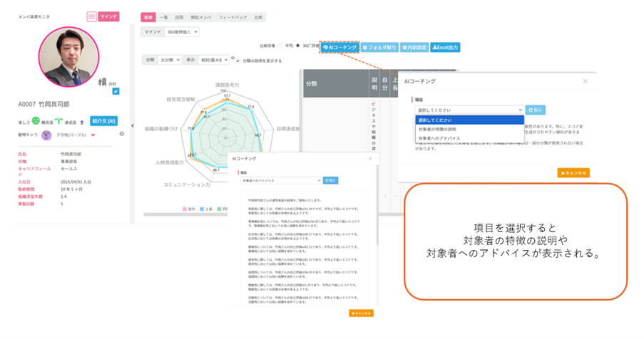Click the blue pencil edit icon under photo
The height and width of the screenshot is (339, 644).
(x=116, y=91)
